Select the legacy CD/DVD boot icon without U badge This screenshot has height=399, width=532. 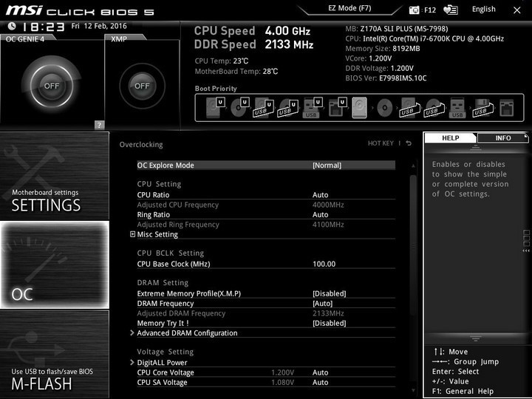click(x=385, y=108)
